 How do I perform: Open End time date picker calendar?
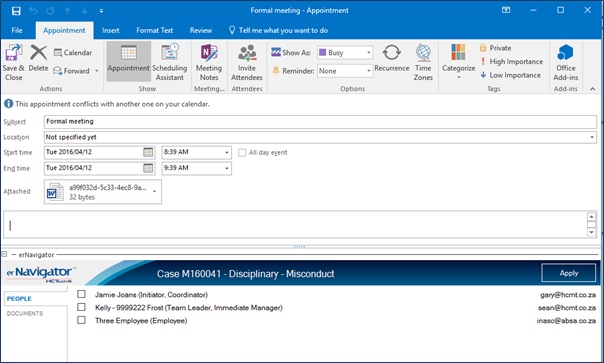pos(148,168)
